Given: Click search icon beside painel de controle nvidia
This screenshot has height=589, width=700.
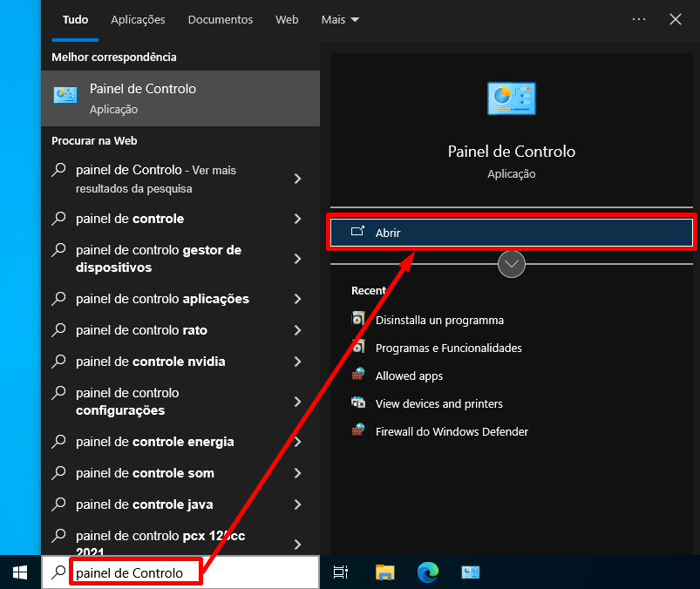Looking at the screenshot, I should (x=58, y=361).
